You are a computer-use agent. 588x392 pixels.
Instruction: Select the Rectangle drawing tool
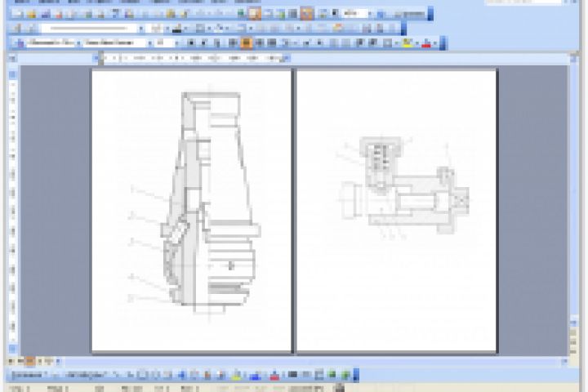pyautogui.click(x=142, y=375)
